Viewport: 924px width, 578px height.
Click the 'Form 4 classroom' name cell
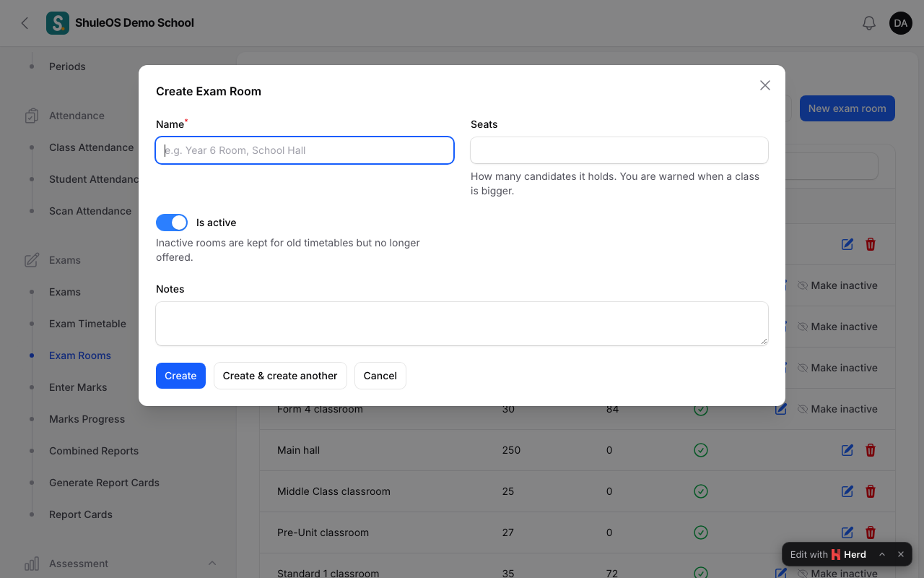[x=320, y=410]
